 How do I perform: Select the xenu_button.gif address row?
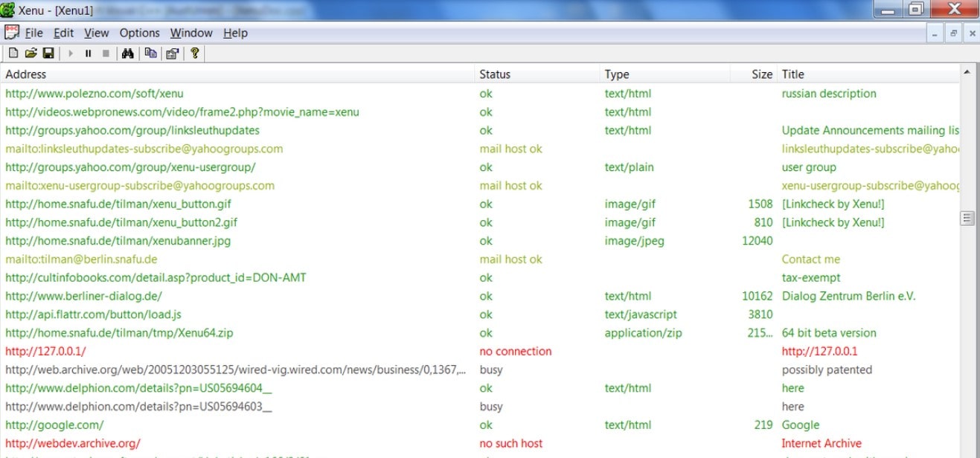(x=119, y=204)
